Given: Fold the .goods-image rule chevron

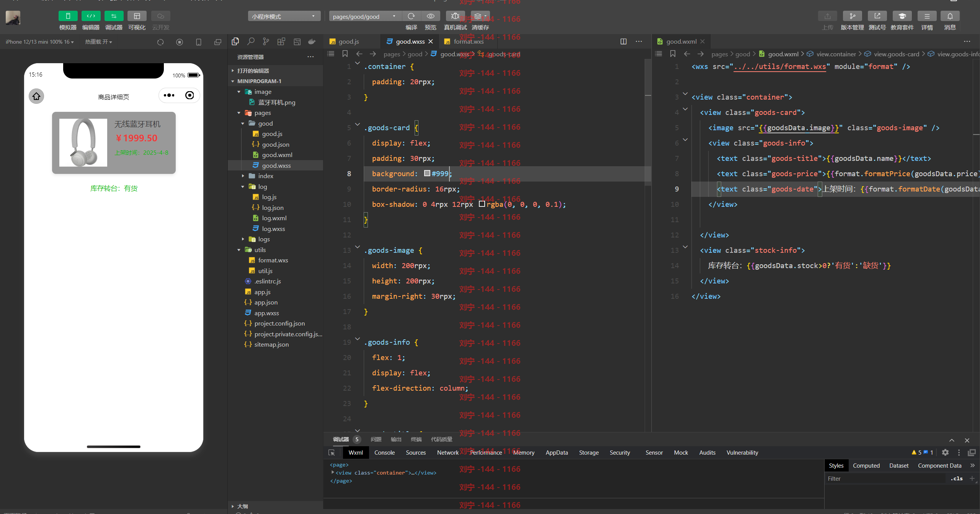Looking at the screenshot, I should (358, 247).
